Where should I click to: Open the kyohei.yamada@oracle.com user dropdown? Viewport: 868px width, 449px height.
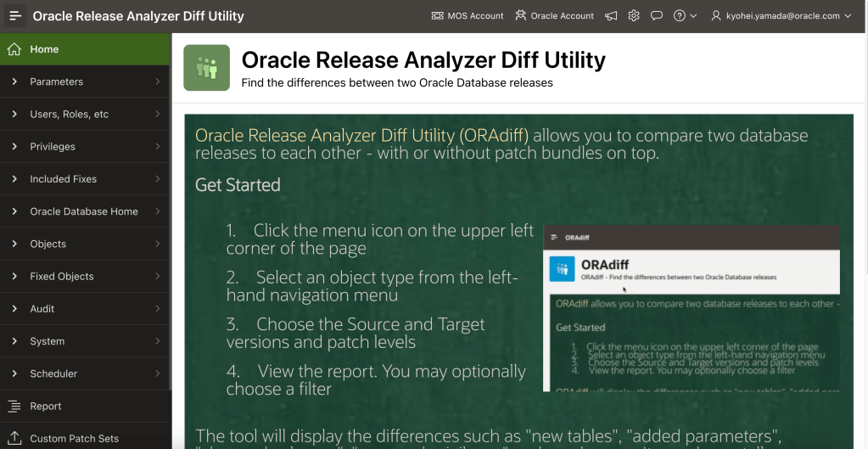pyautogui.click(x=781, y=16)
